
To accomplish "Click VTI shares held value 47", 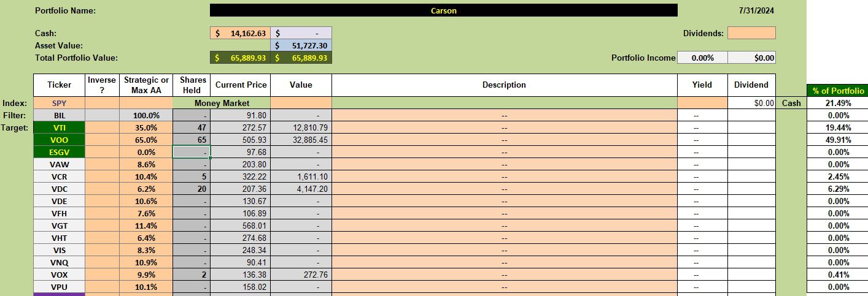I will tap(192, 127).
